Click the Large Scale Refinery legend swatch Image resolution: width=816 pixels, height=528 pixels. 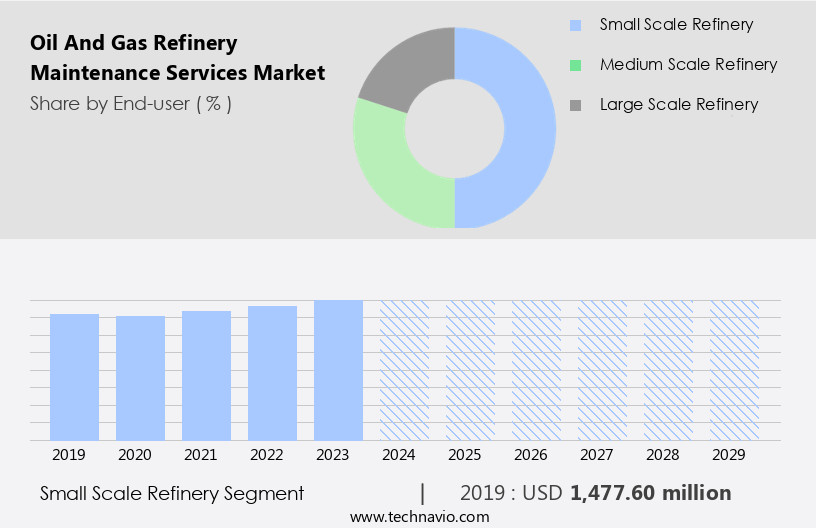(574, 105)
